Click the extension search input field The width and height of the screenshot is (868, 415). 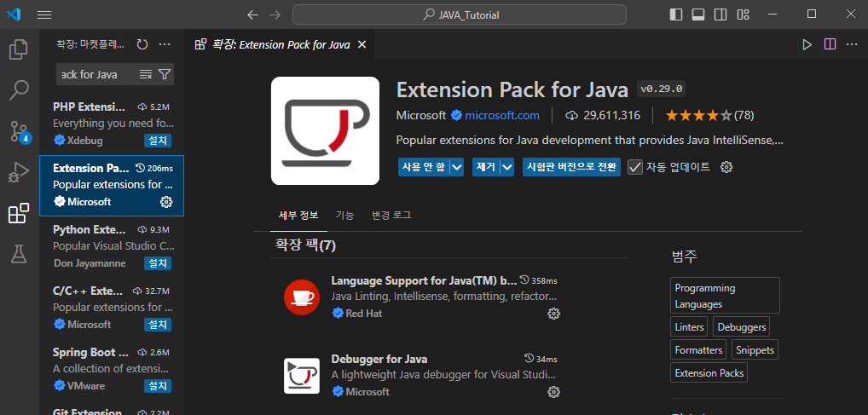click(97, 74)
